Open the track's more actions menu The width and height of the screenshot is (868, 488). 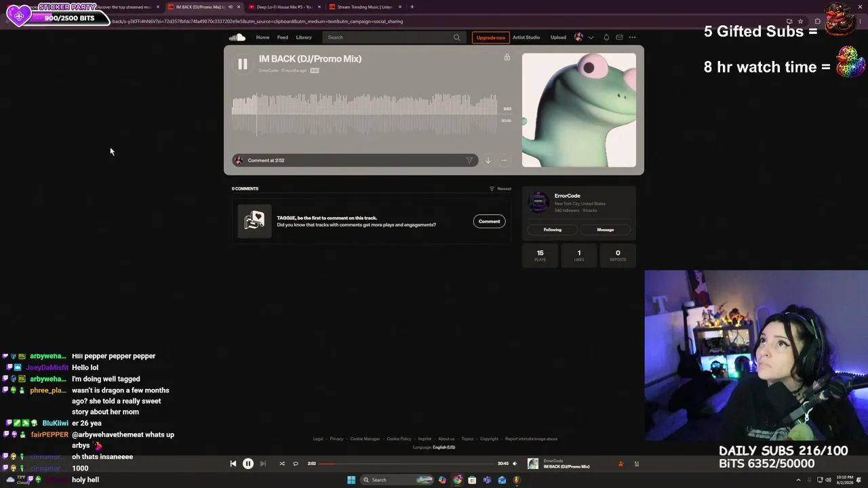(x=504, y=161)
